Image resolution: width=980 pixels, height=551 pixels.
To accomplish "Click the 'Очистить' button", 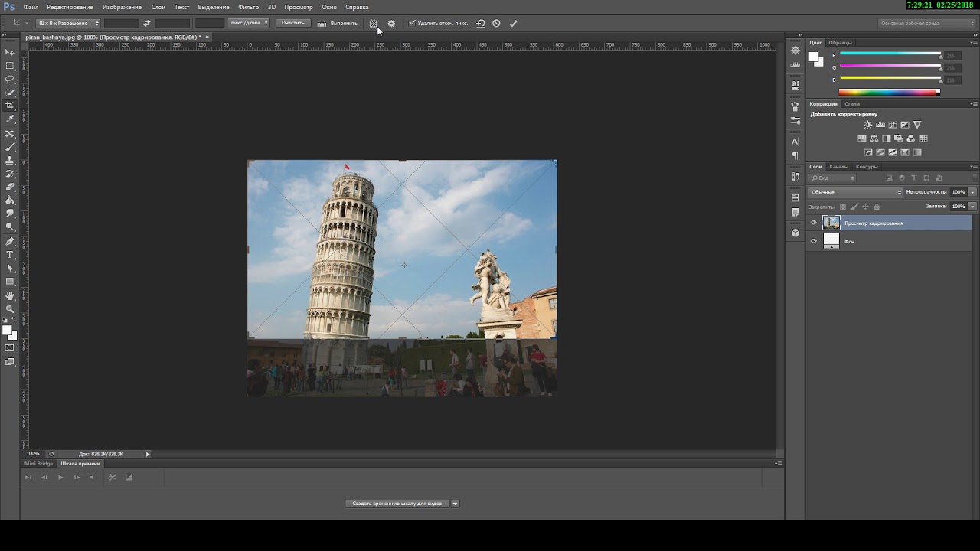I will (x=292, y=23).
